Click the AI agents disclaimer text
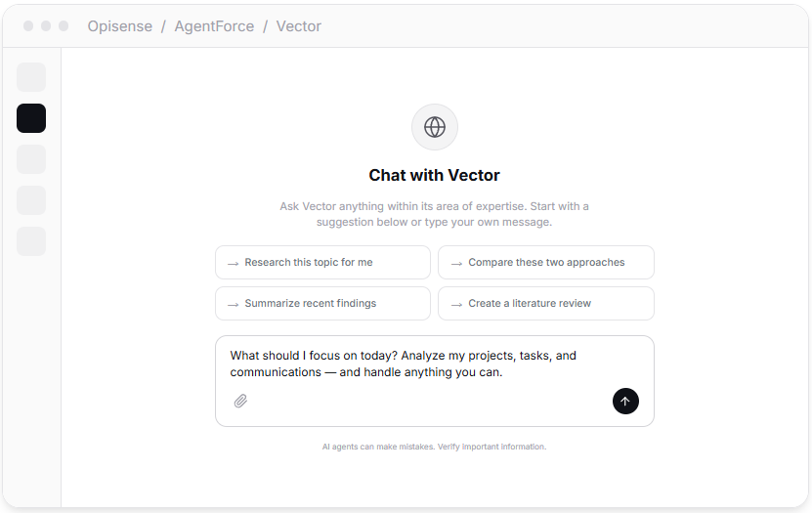The height and width of the screenshot is (513, 812). pos(434,447)
